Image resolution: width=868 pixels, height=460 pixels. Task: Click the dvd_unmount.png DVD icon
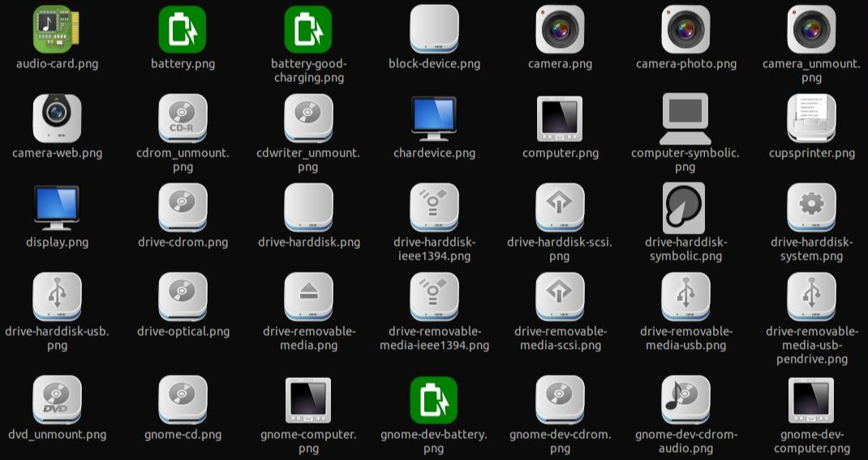(57, 400)
